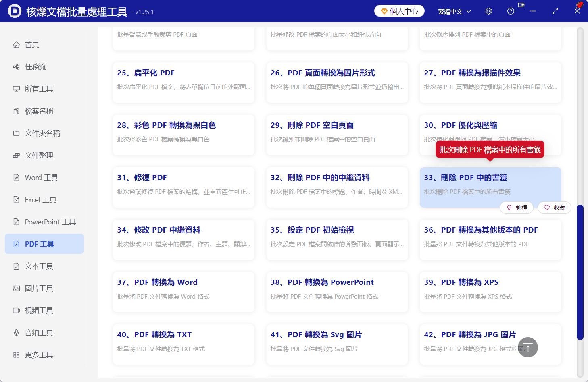Click the diamond icon in 個人中心
588x382 pixels.
point(384,11)
